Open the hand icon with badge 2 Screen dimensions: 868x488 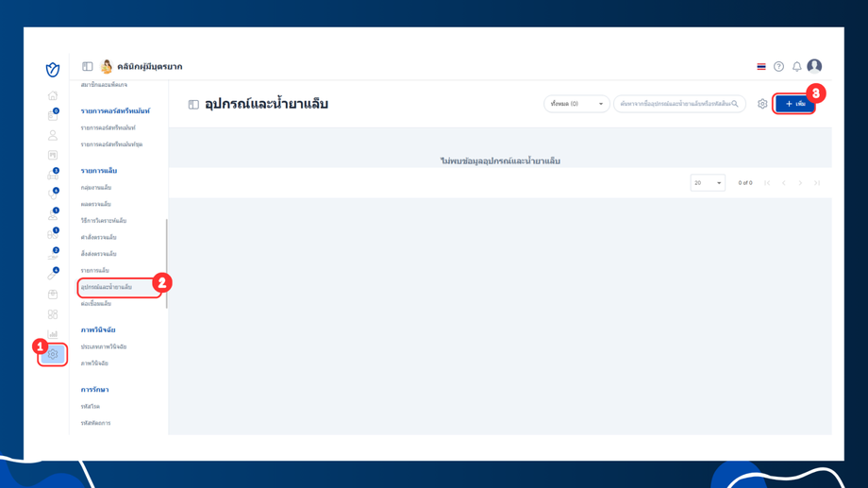pyautogui.click(x=53, y=254)
